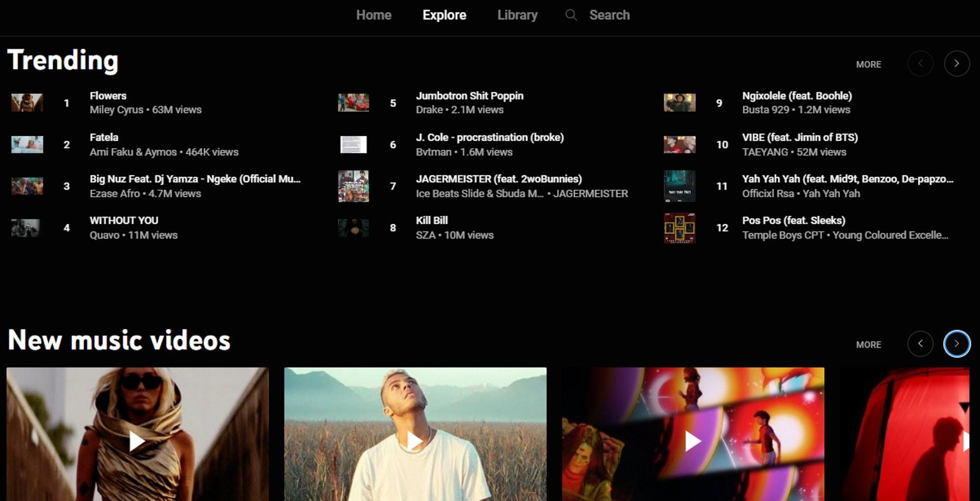Click the WITHOUT YOU thumbnail
980x501 pixels.
click(x=26, y=227)
